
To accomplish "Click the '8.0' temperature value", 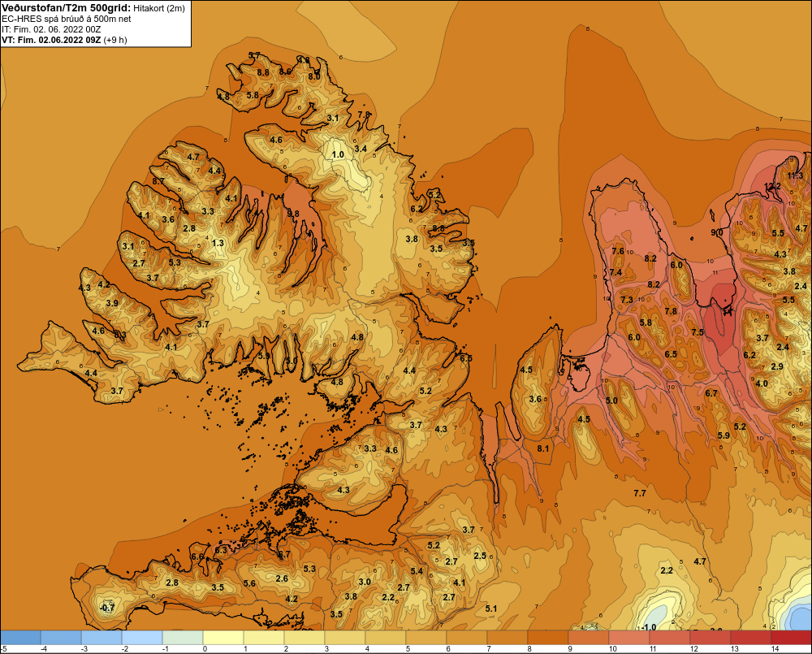I will click(314, 76).
